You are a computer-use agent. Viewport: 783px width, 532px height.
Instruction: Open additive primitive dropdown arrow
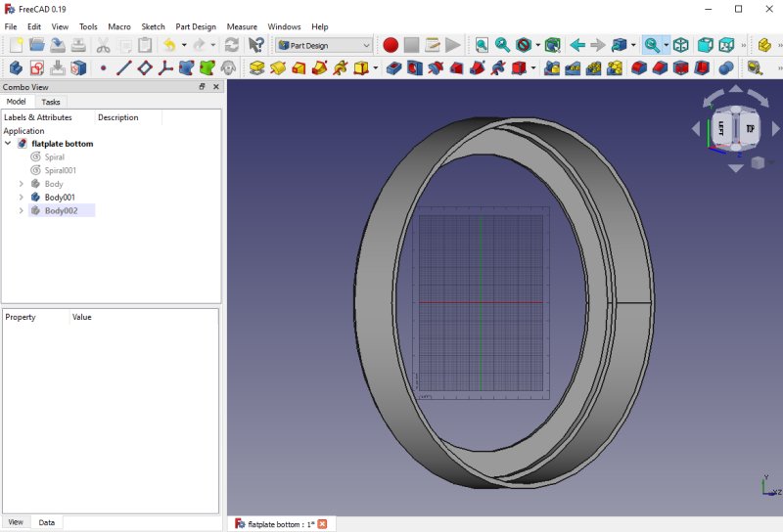(376, 67)
